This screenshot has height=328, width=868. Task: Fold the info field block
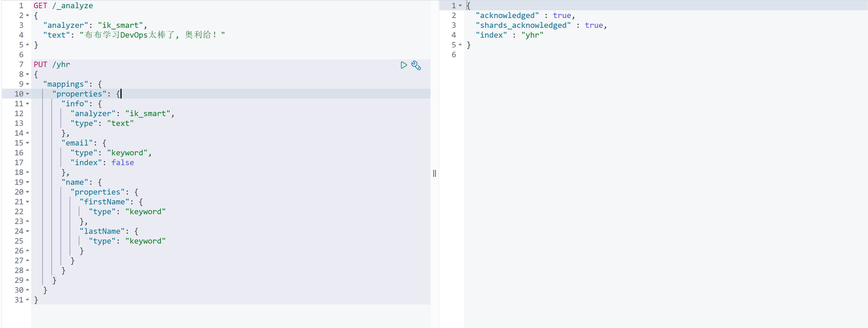28,104
